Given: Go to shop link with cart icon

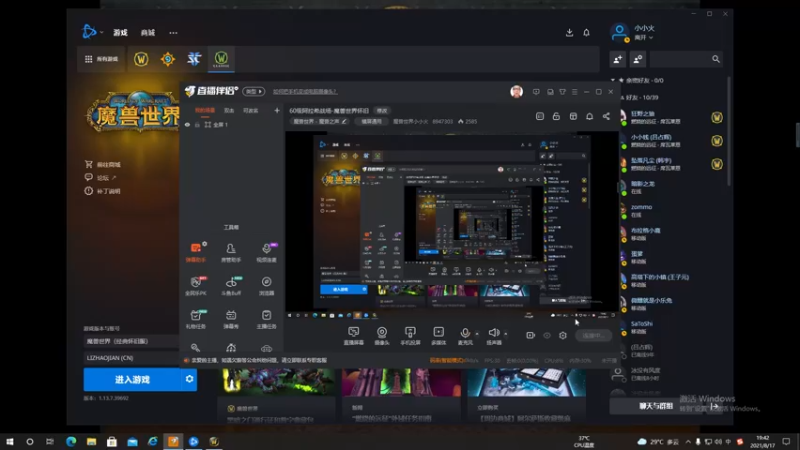Looking at the screenshot, I should tap(103, 164).
